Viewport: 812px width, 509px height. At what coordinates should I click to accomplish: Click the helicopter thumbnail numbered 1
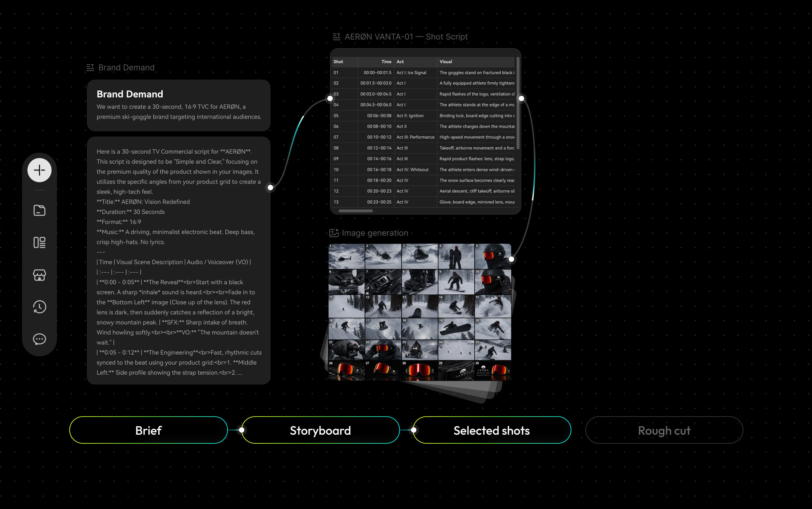pyautogui.click(x=346, y=256)
